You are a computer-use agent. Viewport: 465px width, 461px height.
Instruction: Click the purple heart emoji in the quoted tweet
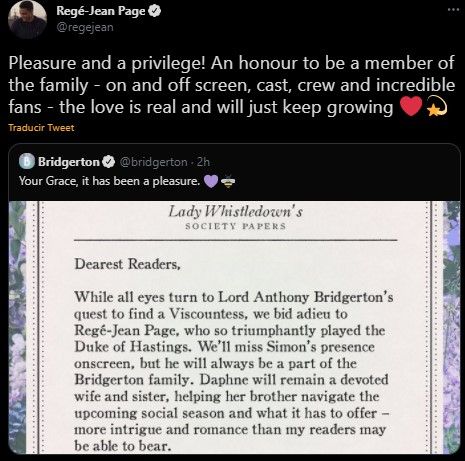point(211,181)
